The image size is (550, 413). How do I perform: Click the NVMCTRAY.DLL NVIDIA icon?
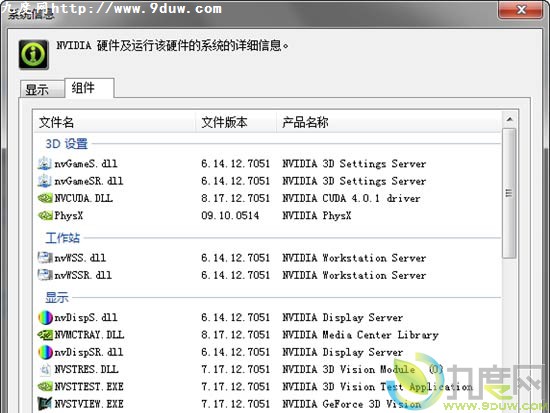(x=45, y=335)
